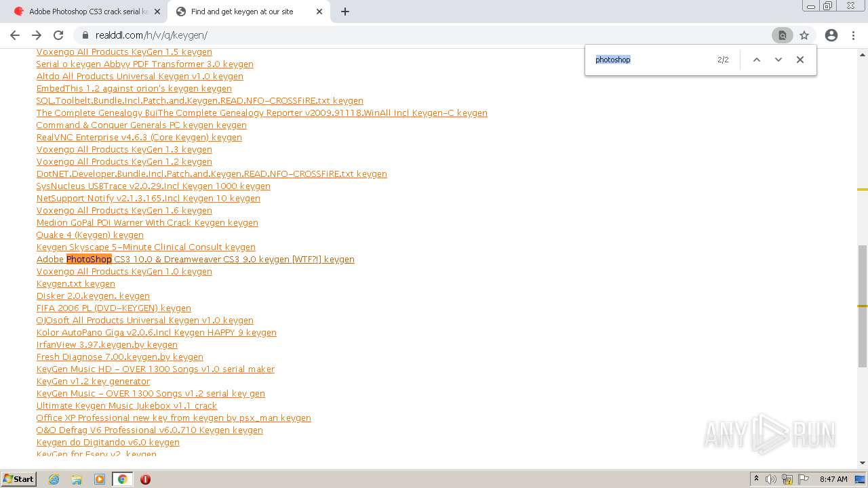The width and height of the screenshot is (868, 488).
Task: Open 'Fresh Diagnose 7.00.keygen.by' link
Action: 120,357
